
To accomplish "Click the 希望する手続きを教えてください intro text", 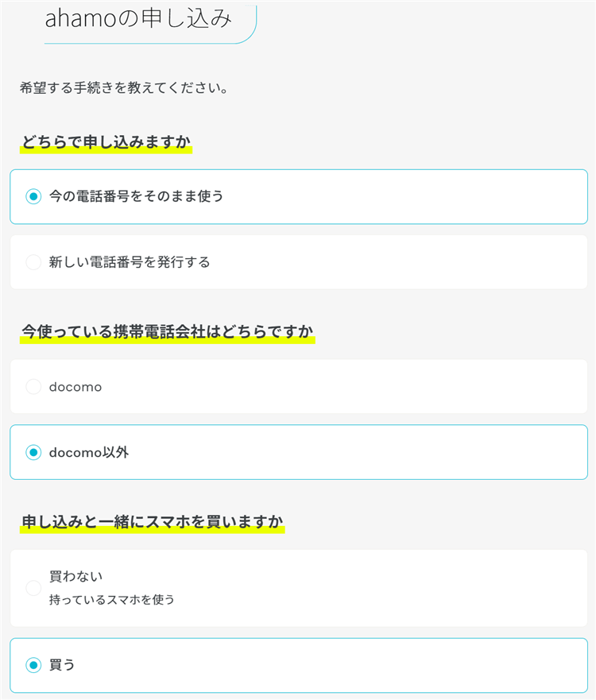I will click(124, 87).
